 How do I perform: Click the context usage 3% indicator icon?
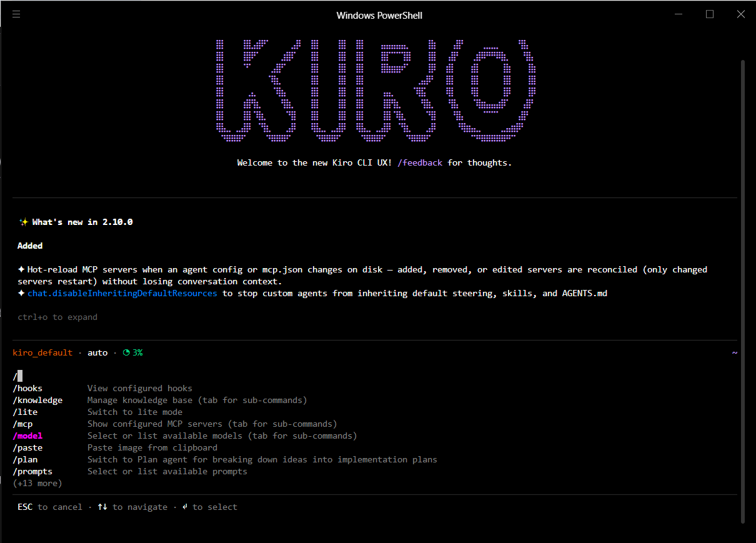(126, 352)
